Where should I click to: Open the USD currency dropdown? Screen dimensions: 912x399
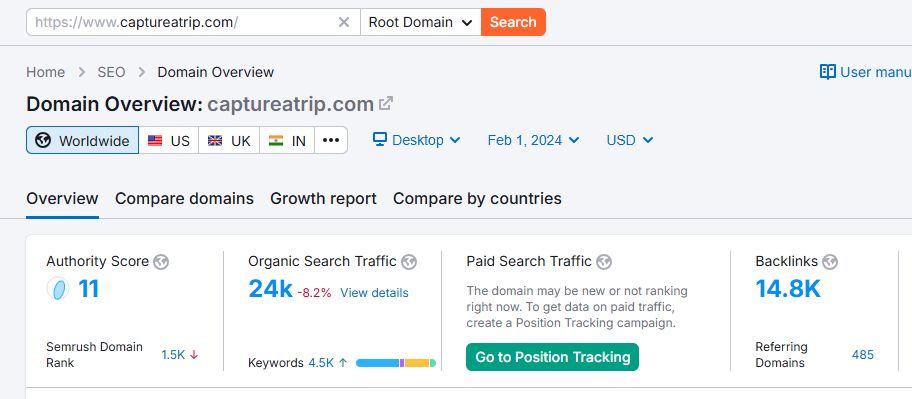pos(630,140)
